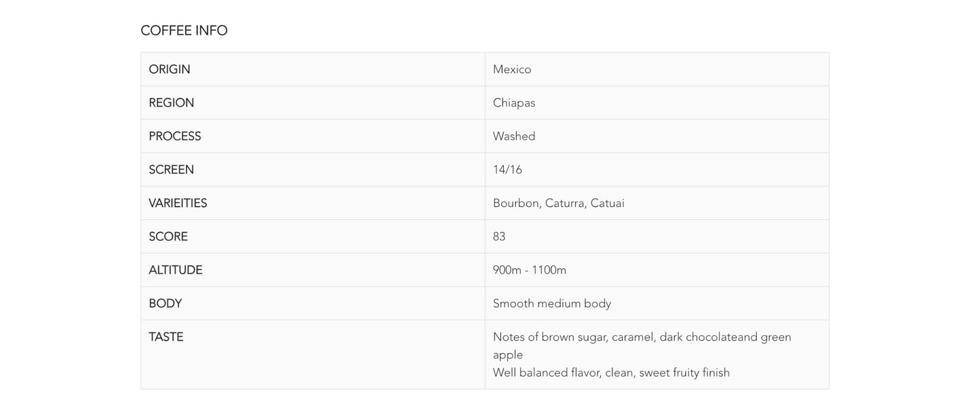This screenshot has width=980, height=414.
Task: Select the 900m - 1100m altitude value
Action: click(x=530, y=269)
